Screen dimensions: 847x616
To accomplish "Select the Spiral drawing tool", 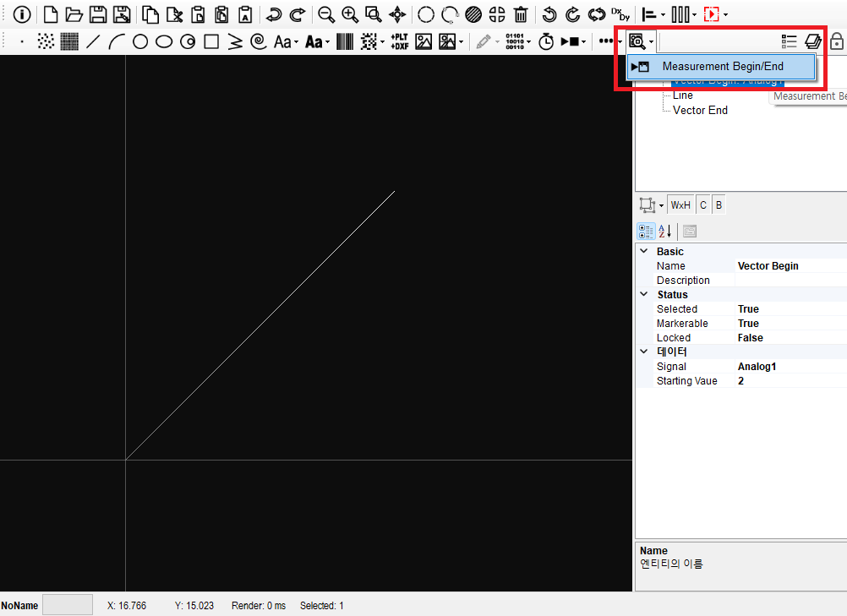I will (x=259, y=41).
